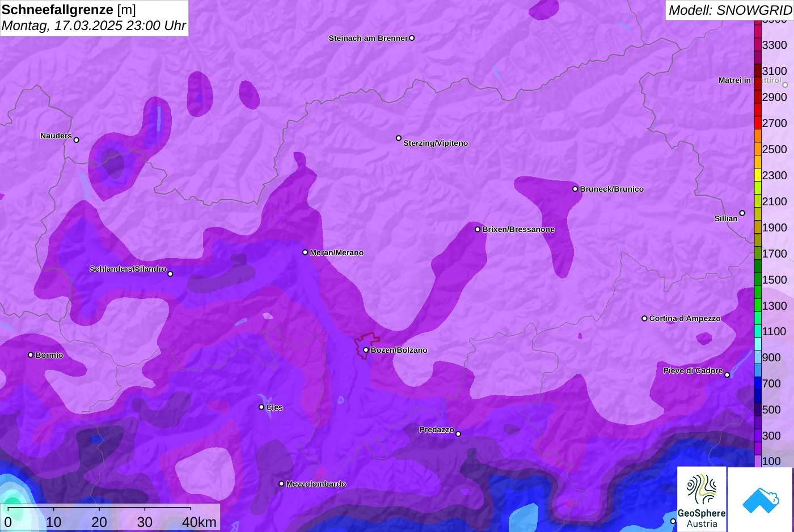Click the Bruneck/Brunico marker dot
Screen dimensions: 794x532
tap(575, 189)
